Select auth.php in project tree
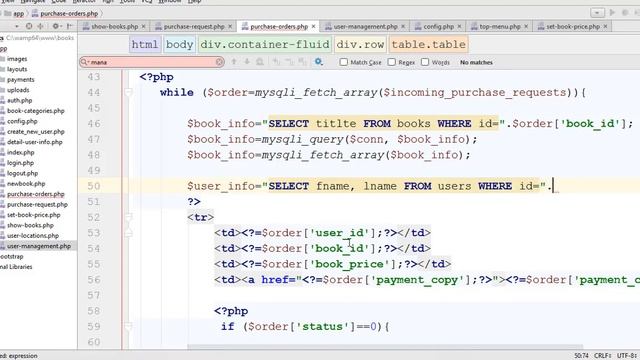Image resolution: width=640 pixels, height=360 pixels. 19,100
